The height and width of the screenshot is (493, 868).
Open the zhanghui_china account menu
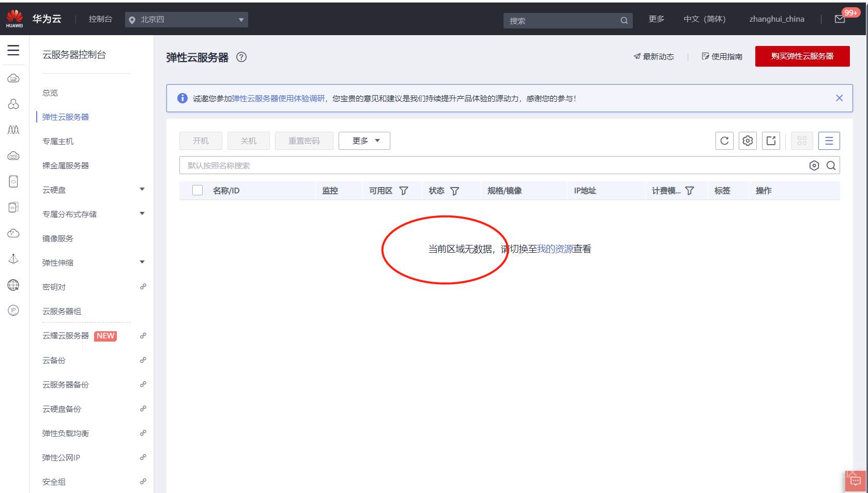(777, 19)
